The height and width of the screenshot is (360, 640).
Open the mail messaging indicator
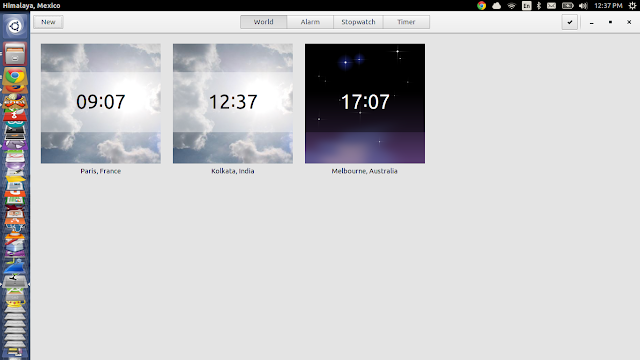point(551,5)
